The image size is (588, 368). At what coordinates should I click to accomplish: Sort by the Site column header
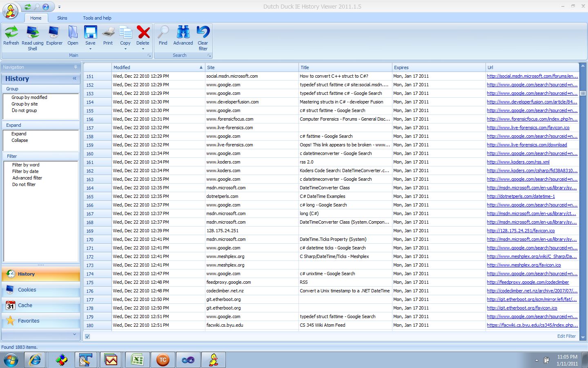[x=252, y=67]
